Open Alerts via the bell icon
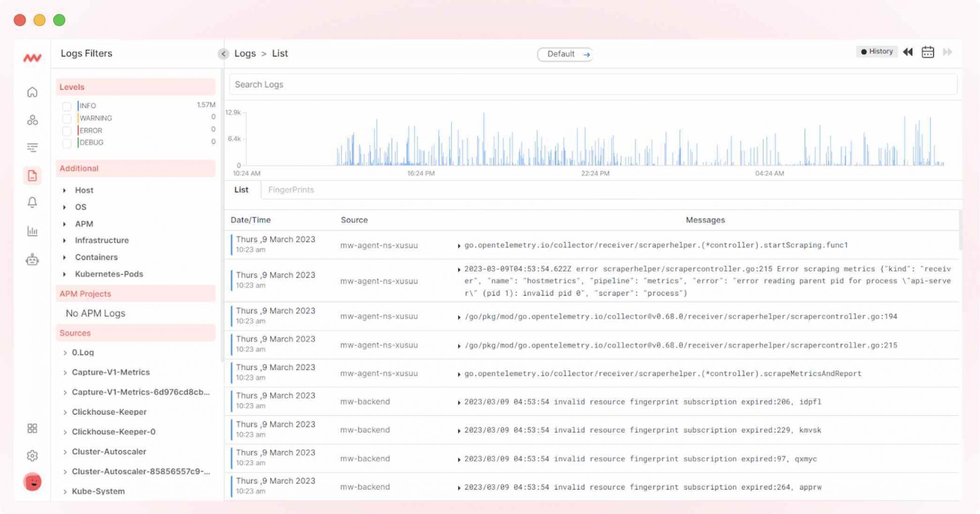Image resolution: width=980 pixels, height=514 pixels. (32, 203)
